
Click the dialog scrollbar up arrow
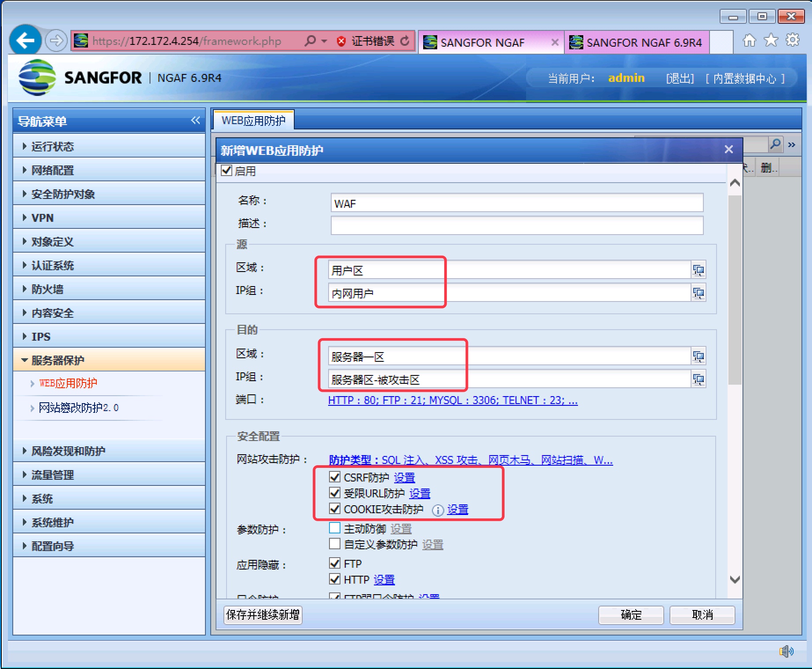(x=735, y=183)
